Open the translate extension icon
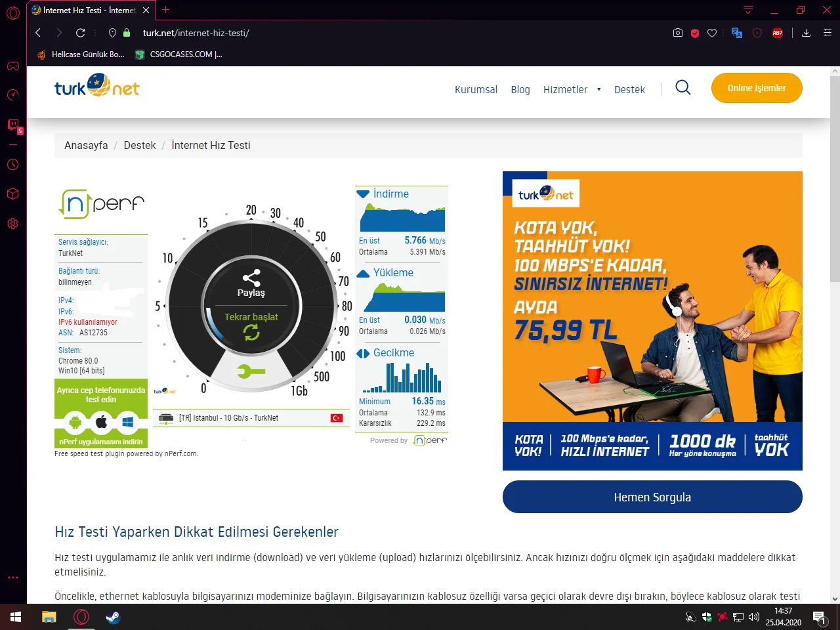The width and height of the screenshot is (840, 630). 737,33
